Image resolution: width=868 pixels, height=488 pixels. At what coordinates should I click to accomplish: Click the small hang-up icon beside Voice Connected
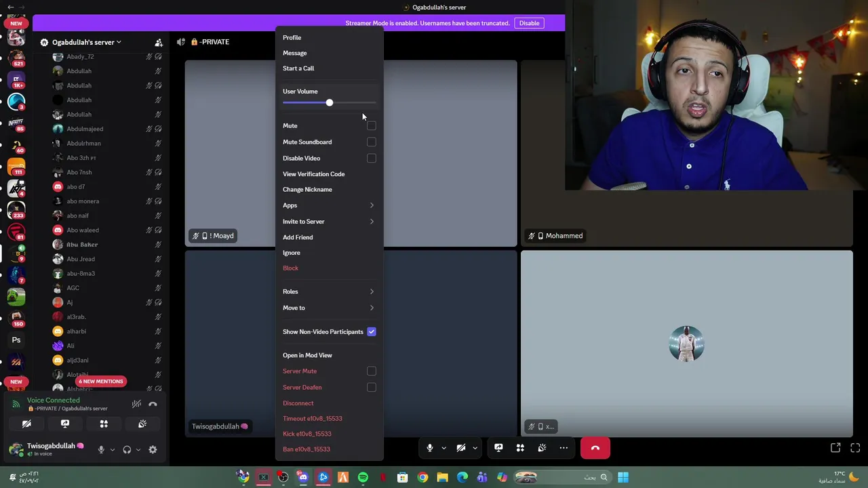153,404
